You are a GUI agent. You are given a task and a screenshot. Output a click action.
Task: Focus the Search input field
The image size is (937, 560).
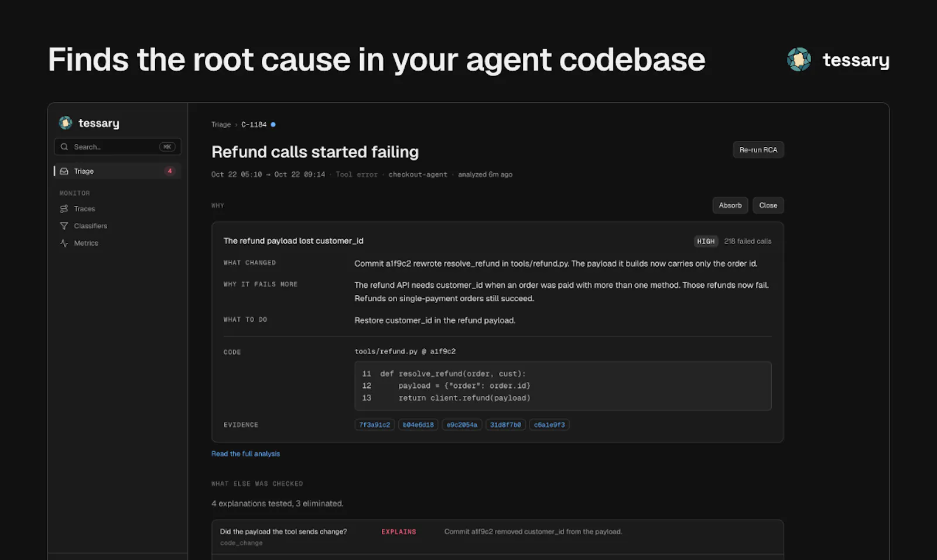pos(117,147)
